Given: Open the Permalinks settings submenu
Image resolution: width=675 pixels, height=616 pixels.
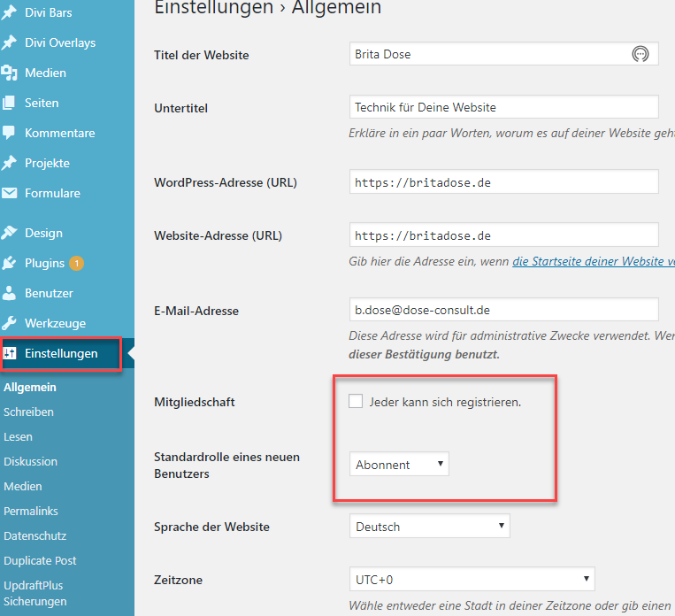Looking at the screenshot, I should point(29,511).
